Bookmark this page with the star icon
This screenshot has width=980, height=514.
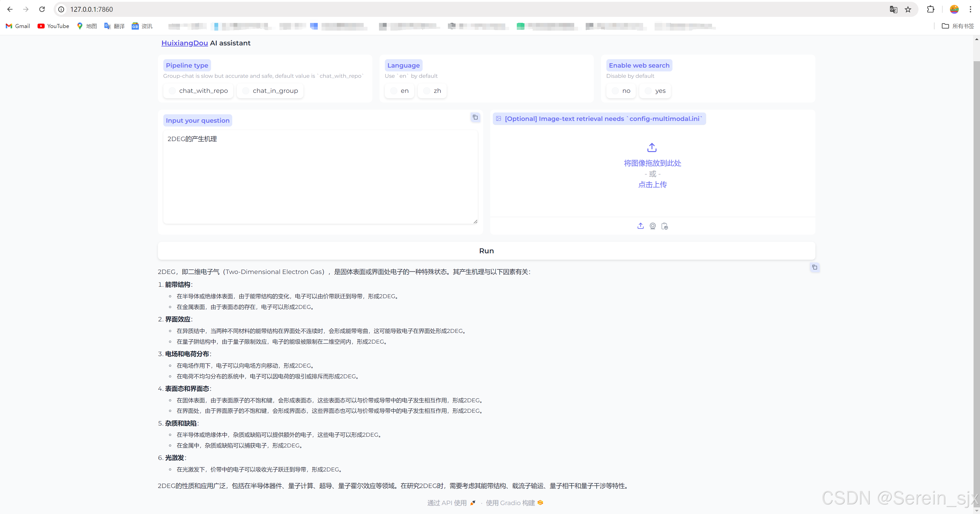[908, 9]
